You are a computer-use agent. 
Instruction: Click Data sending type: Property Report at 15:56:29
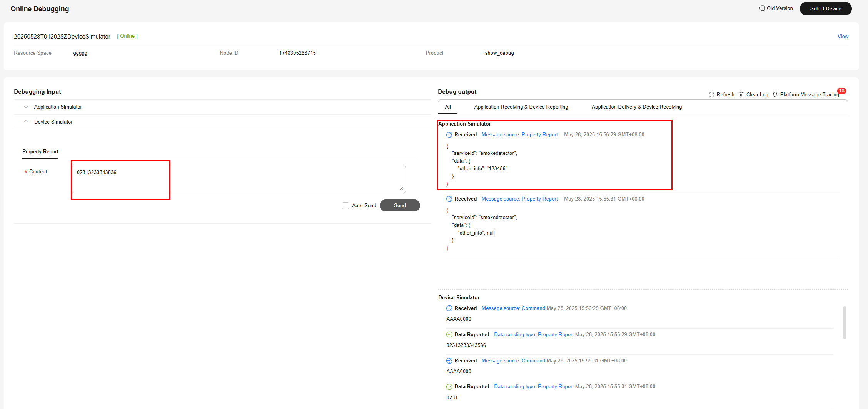[x=534, y=335]
